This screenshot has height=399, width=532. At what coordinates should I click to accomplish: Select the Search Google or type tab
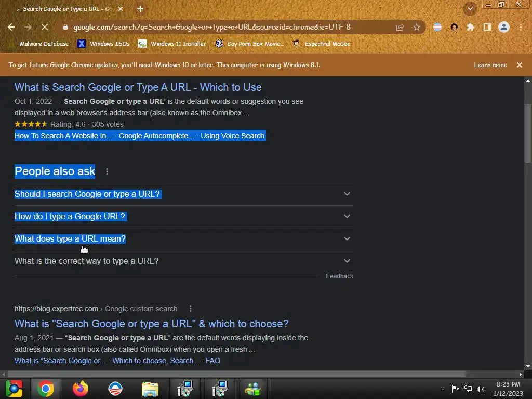(x=66, y=9)
